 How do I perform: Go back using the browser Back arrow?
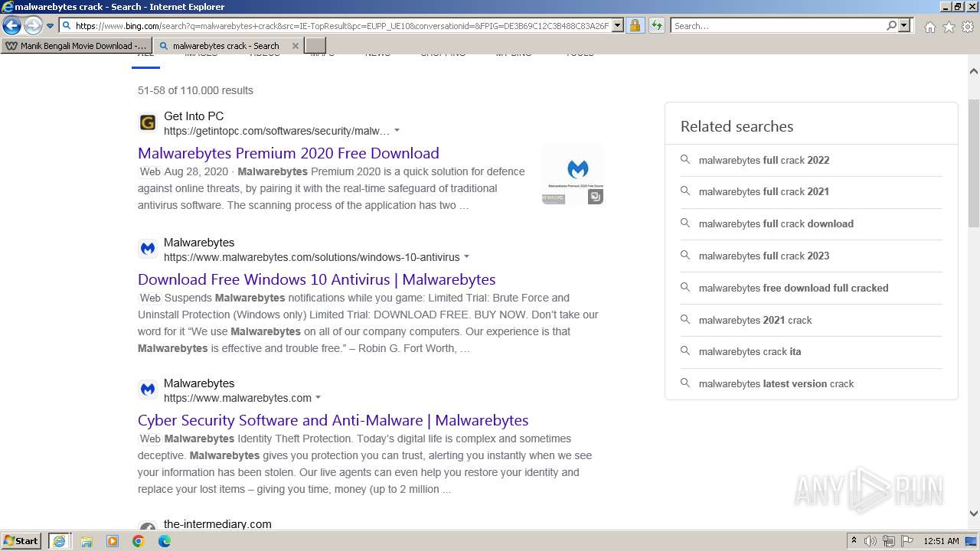(x=11, y=26)
